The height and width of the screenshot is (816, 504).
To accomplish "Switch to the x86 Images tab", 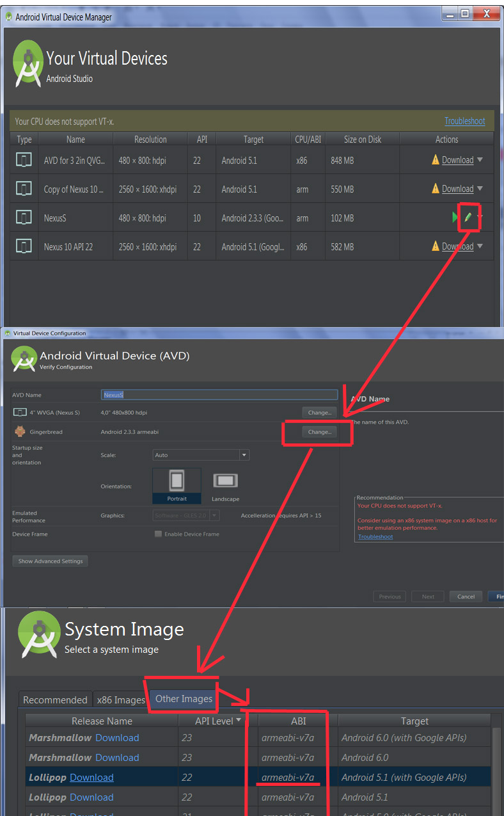I will (120, 700).
